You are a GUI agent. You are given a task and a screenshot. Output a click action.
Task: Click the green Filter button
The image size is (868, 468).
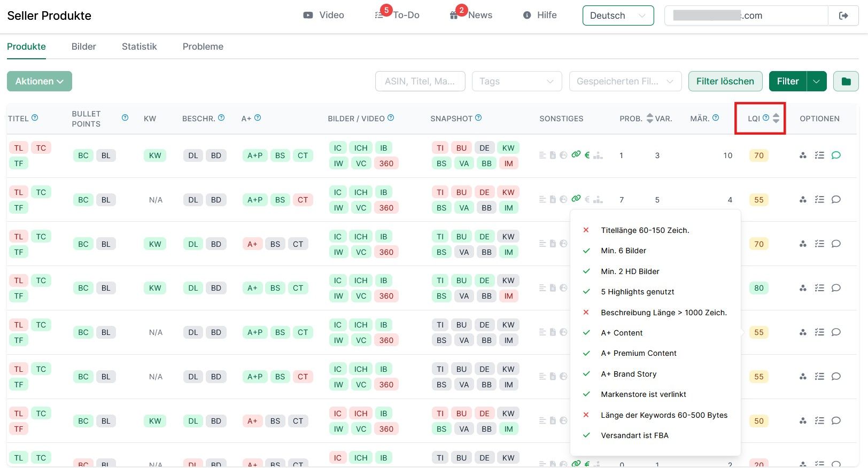coord(788,81)
